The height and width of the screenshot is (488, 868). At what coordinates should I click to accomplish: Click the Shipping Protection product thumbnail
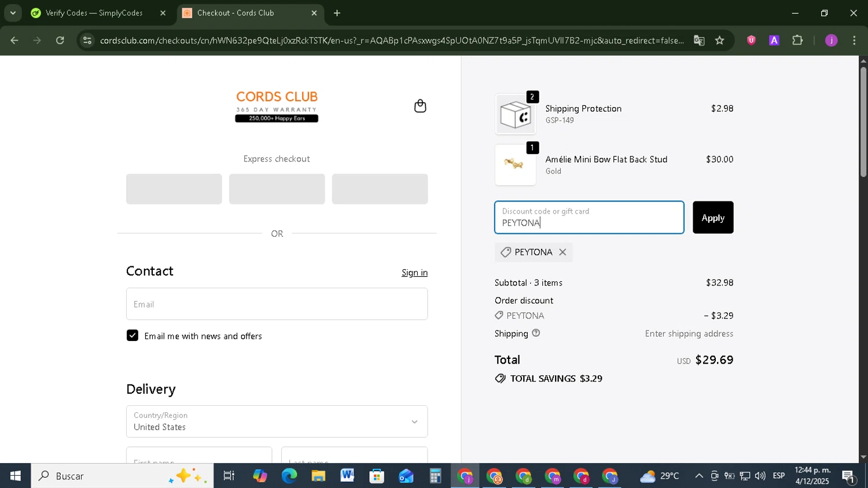[x=516, y=114]
